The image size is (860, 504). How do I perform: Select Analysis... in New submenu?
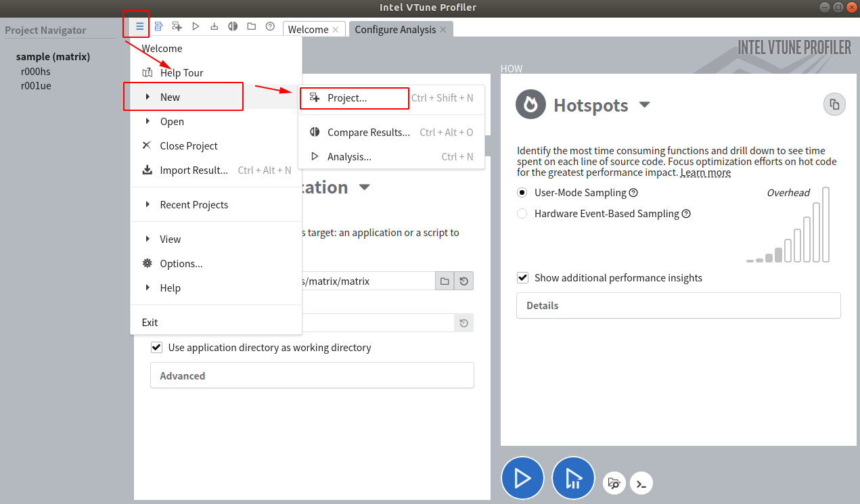pos(391,157)
